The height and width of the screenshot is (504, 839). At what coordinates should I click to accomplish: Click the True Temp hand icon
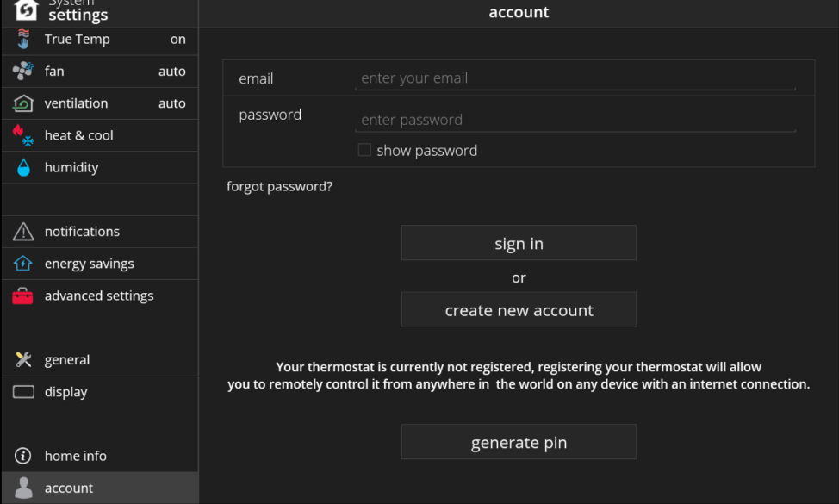pos(23,39)
